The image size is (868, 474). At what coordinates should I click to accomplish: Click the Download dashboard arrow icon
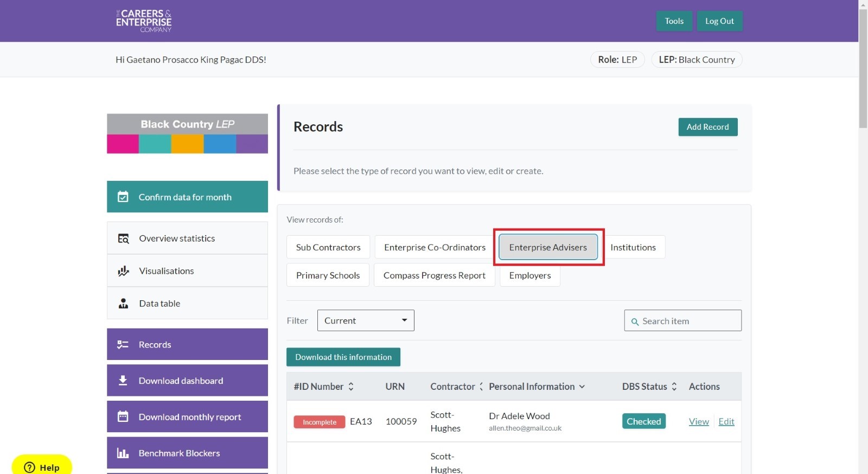[x=123, y=381]
